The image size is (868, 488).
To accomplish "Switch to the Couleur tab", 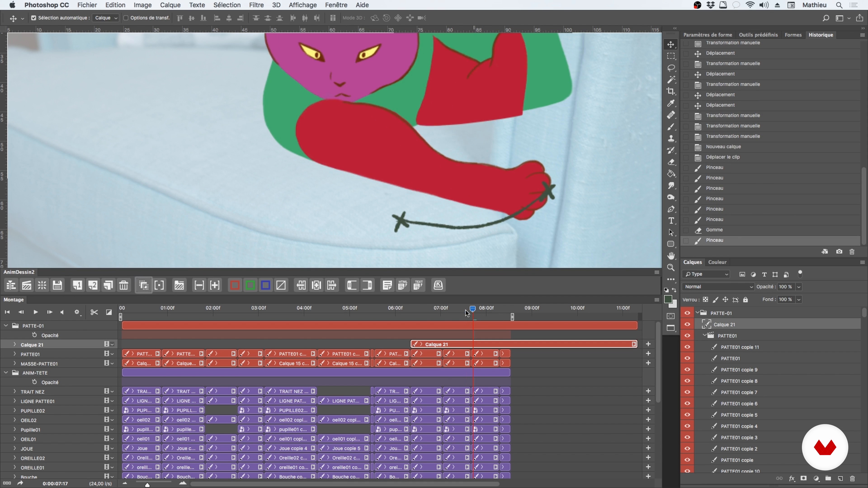I will tap(717, 262).
